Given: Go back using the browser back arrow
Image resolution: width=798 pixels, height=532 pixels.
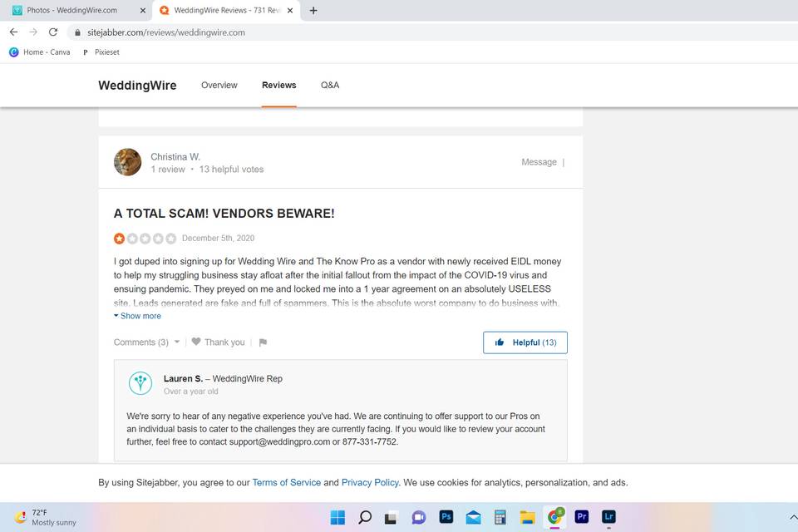Looking at the screenshot, I should point(14,32).
